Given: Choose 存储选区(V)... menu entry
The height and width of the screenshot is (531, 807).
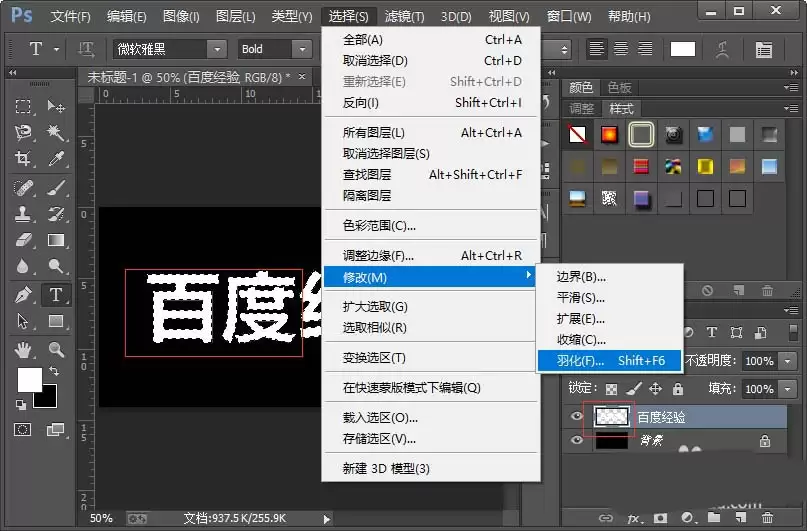Looking at the screenshot, I should 430,439.
